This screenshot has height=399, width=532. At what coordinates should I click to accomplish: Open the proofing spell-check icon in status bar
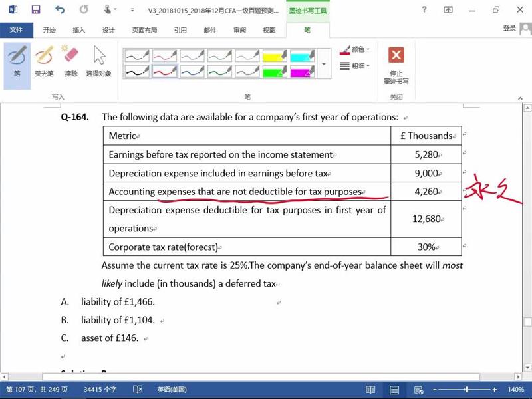pos(138,390)
